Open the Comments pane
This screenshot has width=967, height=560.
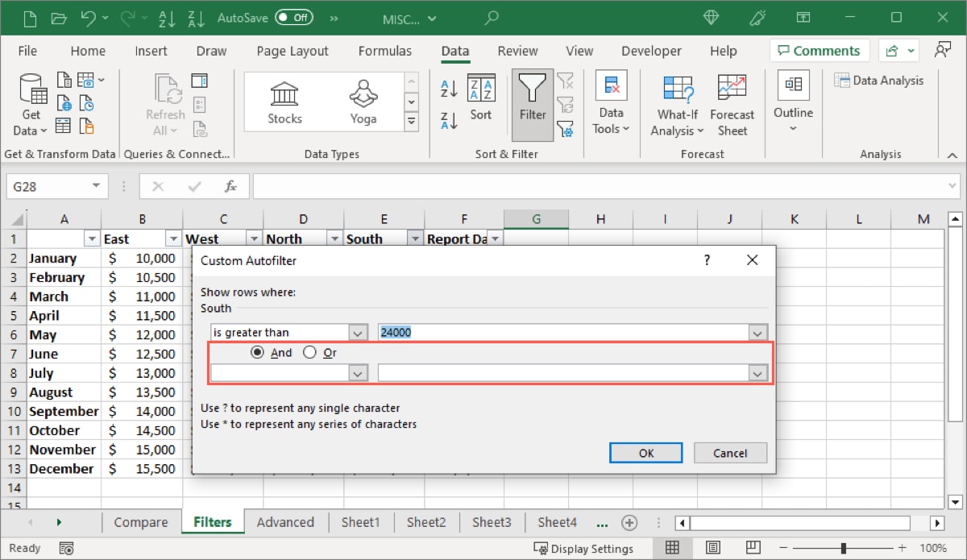(x=819, y=50)
